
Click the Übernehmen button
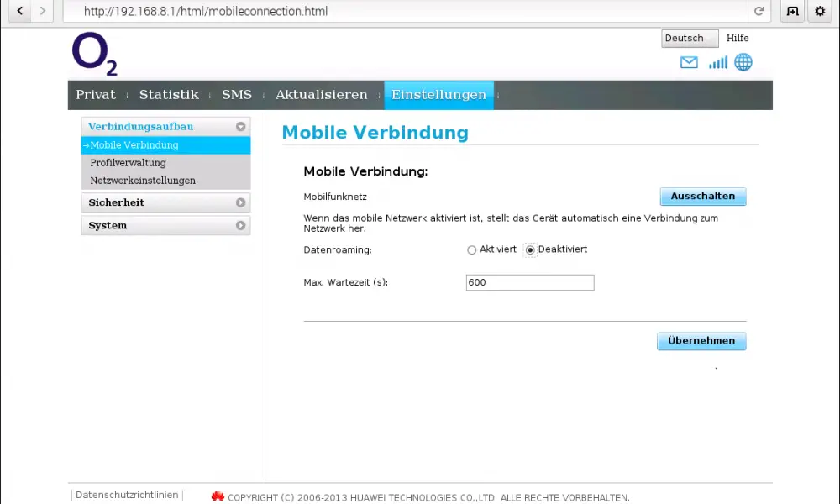pyautogui.click(x=701, y=341)
